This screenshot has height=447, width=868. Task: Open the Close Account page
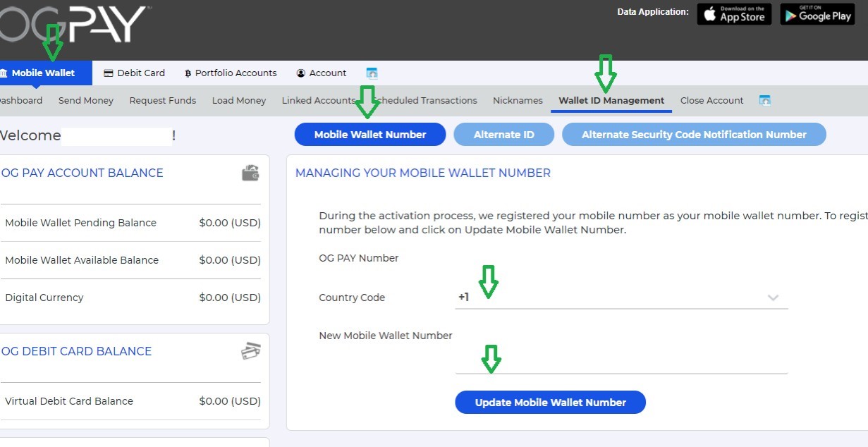pyautogui.click(x=711, y=100)
